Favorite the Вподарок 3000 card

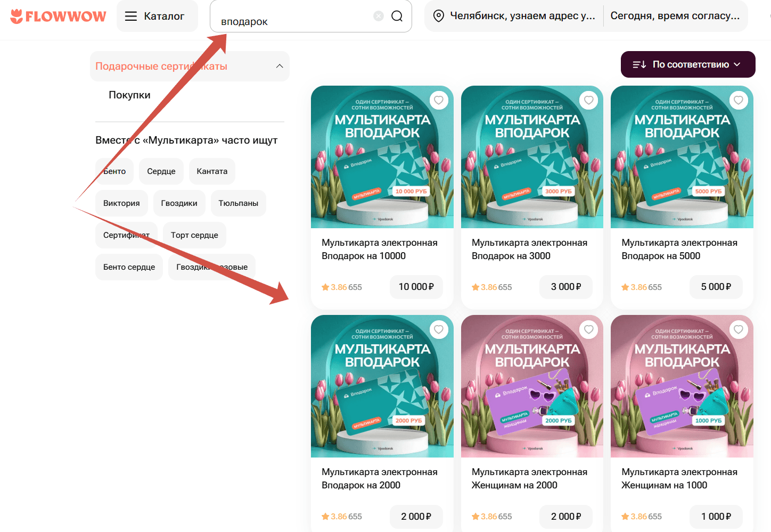point(588,100)
